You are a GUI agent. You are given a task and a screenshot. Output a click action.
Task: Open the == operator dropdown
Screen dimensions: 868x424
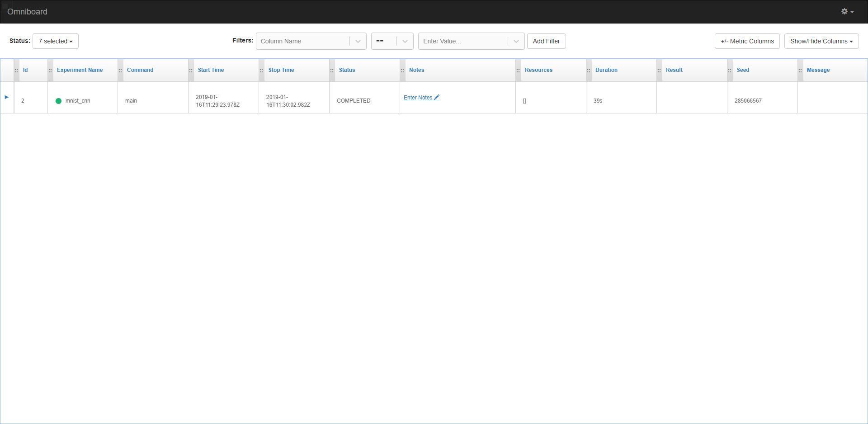click(392, 41)
